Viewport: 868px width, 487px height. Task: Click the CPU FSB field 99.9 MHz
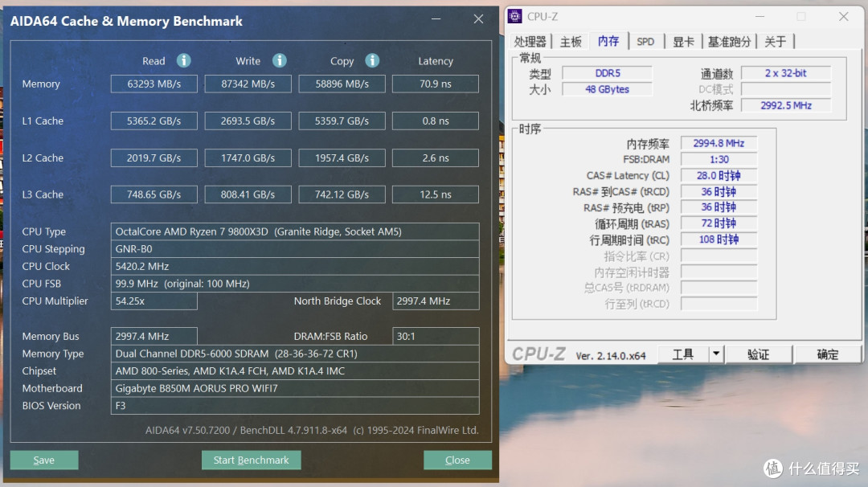coord(295,284)
